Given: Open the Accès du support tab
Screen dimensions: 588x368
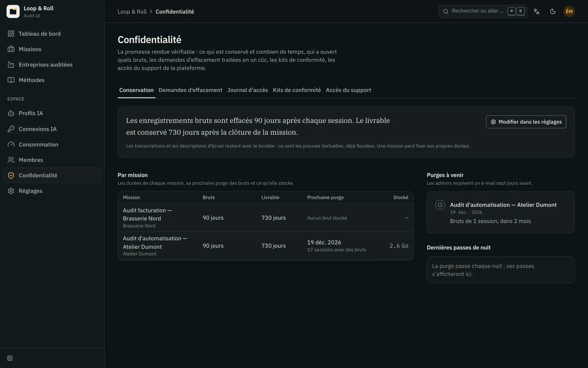Looking at the screenshot, I should [x=348, y=90].
